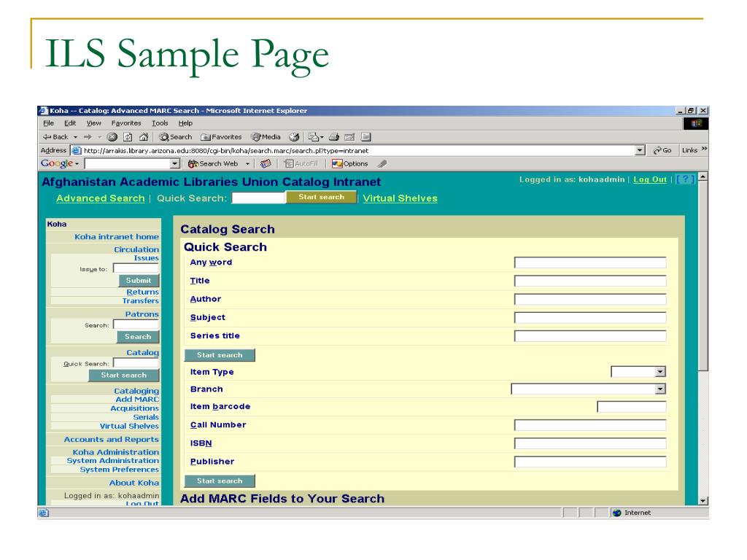The image size is (747, 560).
Task: Expand the Links toolbar chevron
Action: [x=704, y=149]
